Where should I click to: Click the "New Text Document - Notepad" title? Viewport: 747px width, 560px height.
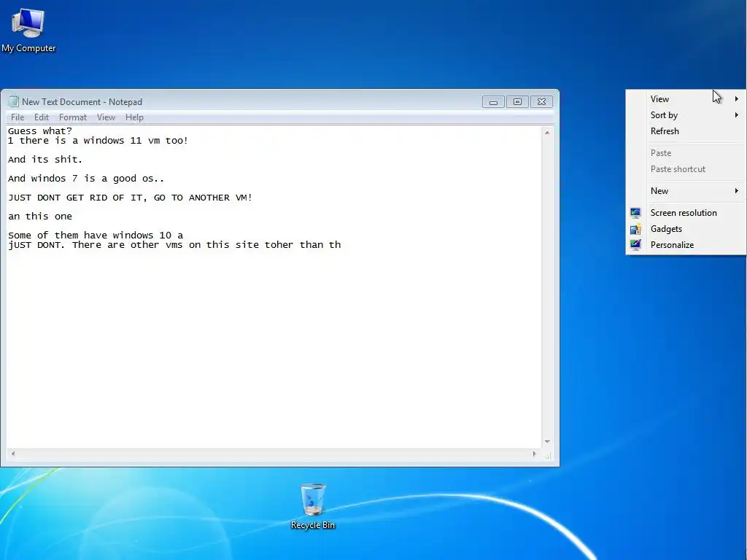(82, 102)
